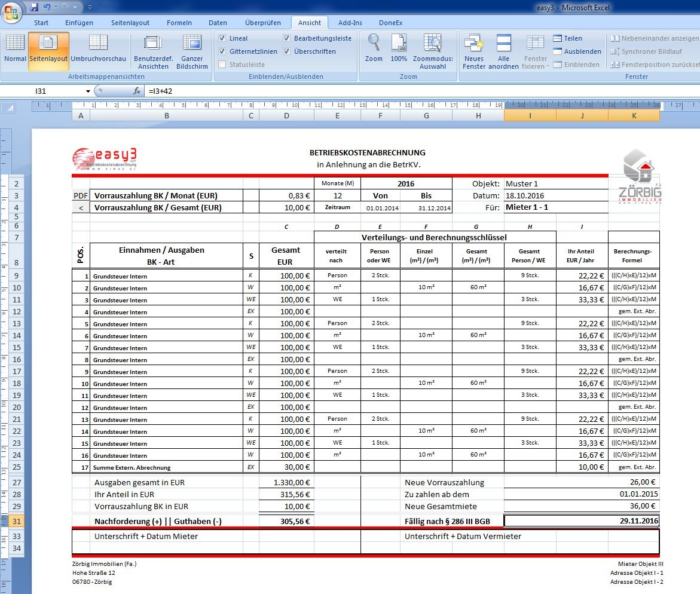Click Teilen window split
The image size is (700, 594).
[x=567, y=38]
